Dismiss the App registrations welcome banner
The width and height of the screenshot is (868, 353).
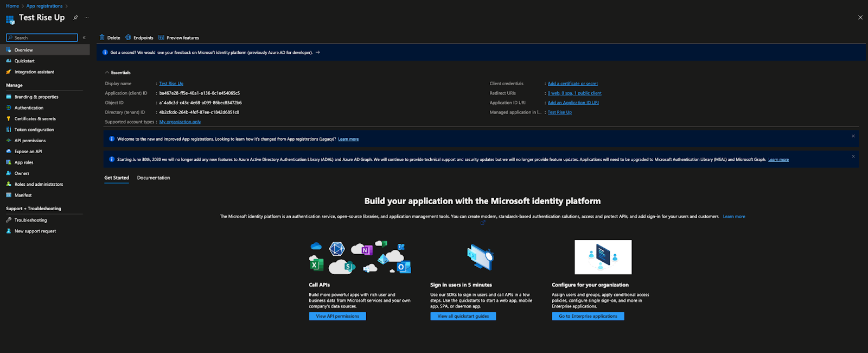[x=853, y=136]
